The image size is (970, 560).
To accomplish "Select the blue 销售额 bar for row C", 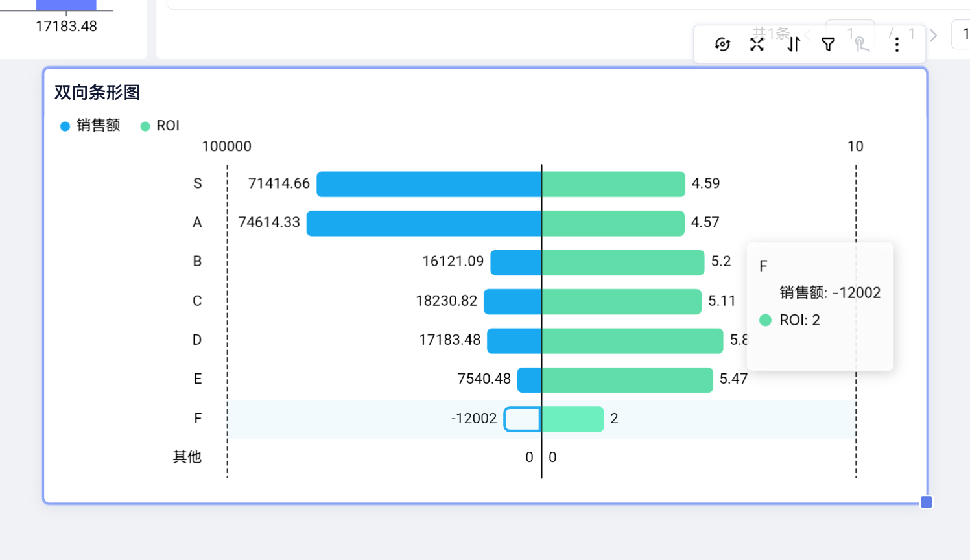I will coord(513,301).
